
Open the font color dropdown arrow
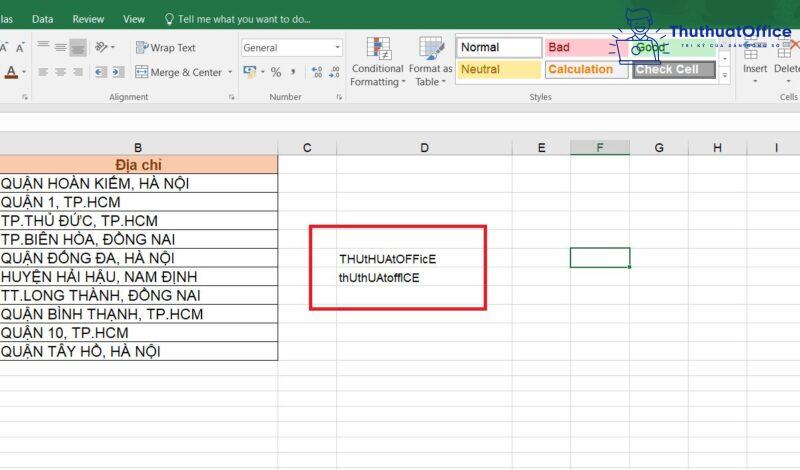click(x=24, y=72)
